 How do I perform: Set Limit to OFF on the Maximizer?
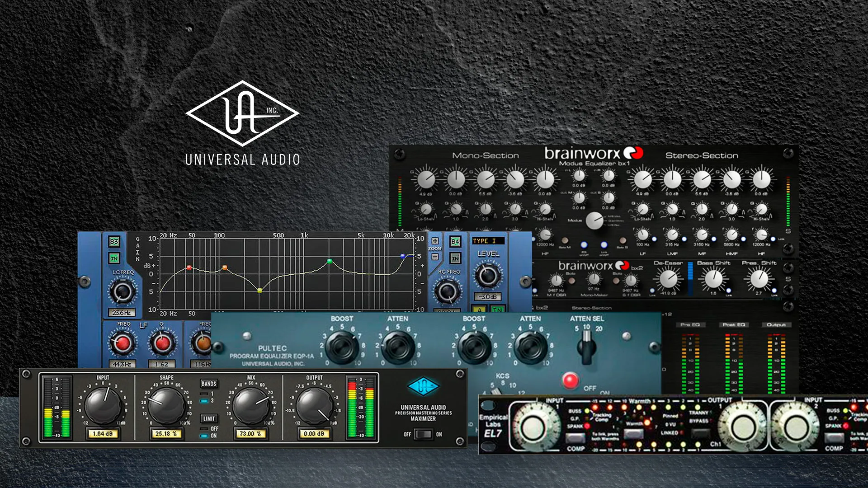click(x=204, y=429)
